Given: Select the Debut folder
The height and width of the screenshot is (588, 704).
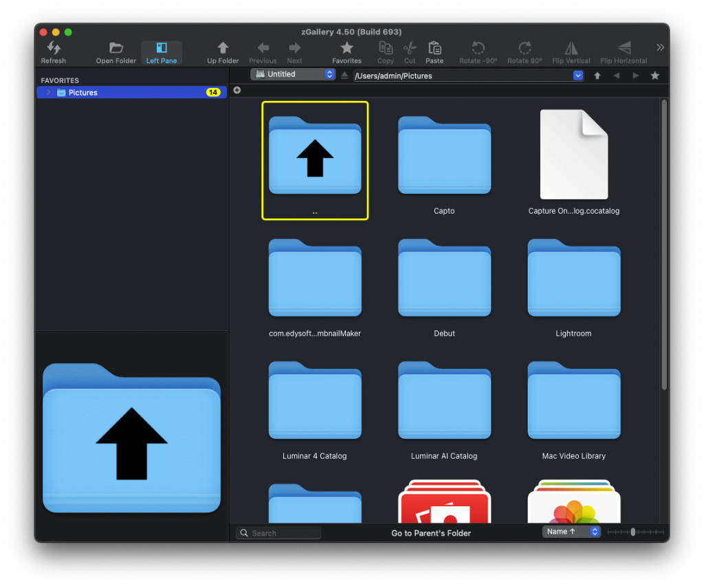Looking at the screenshot, I should pos(444,278).
